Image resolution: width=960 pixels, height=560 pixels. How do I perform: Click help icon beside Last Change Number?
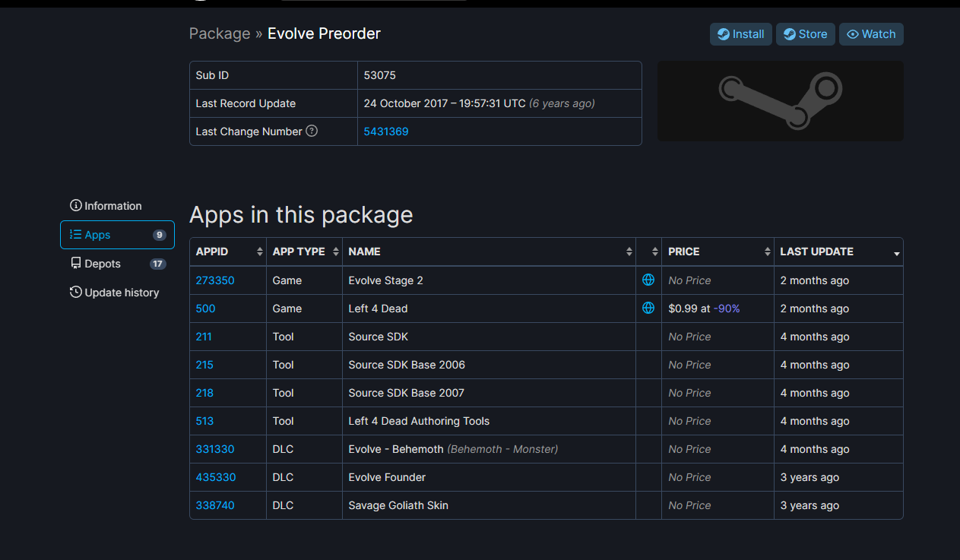(312, 131)
